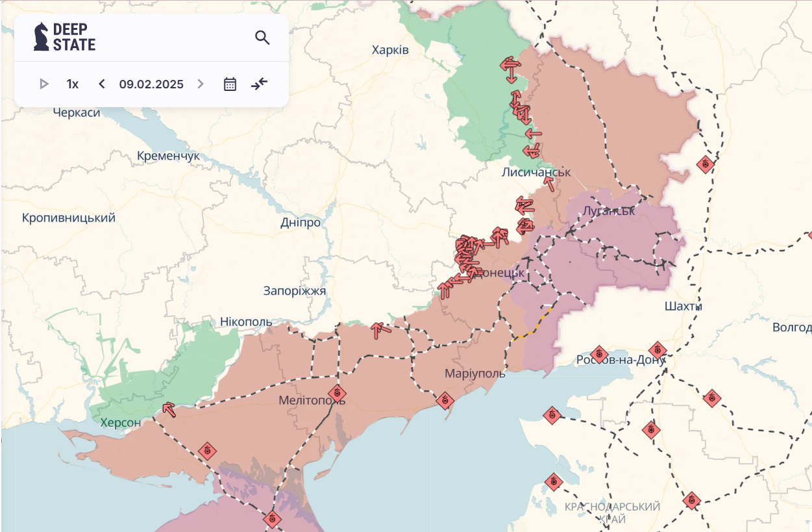Screen dimensions: 812x532
Task: Select the attack arrow beside Херсон
Action: 169,409
